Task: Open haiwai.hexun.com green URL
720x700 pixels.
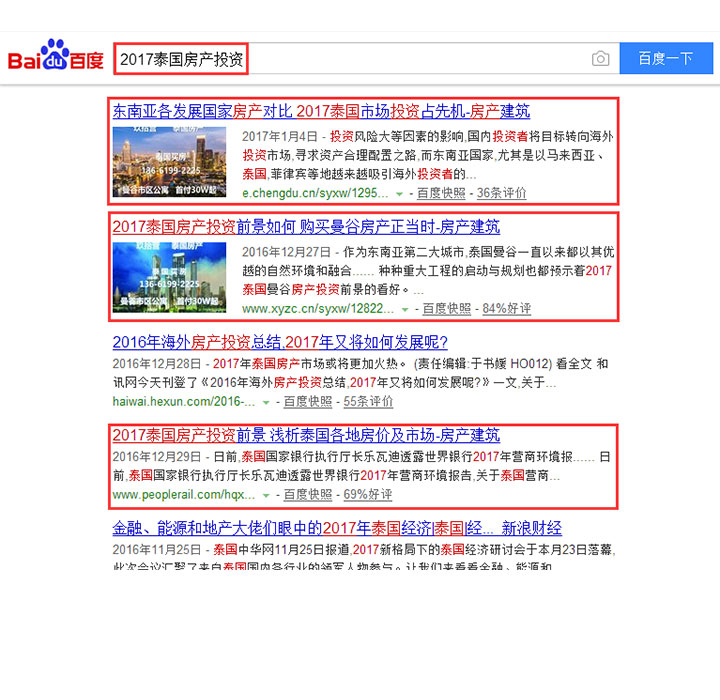Action: coord(184,401)
